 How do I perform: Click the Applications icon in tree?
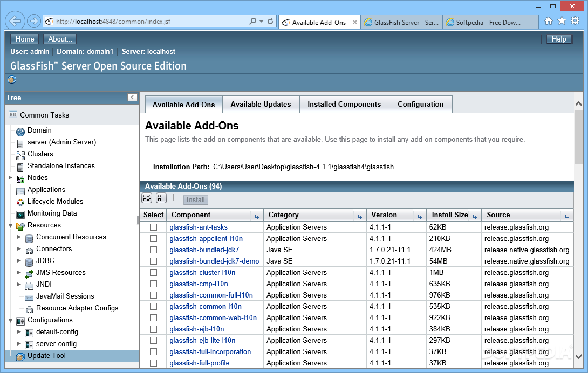coord(20,191)
